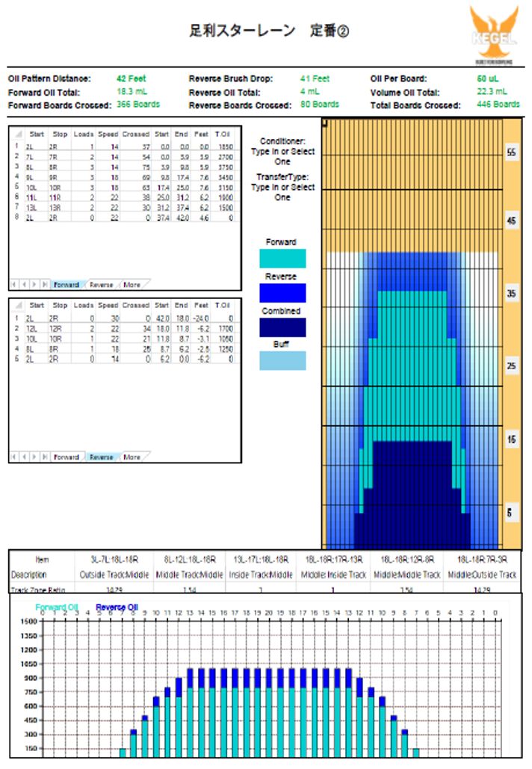This screenshot has width=532, height=769.
Task: Switch to Forward tab in lower table
Action: point(66,457)
